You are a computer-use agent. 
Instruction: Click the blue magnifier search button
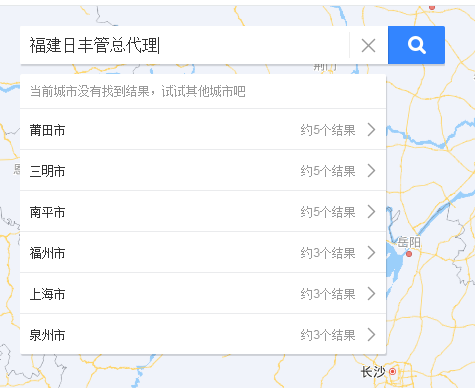(x=416, y=45)
